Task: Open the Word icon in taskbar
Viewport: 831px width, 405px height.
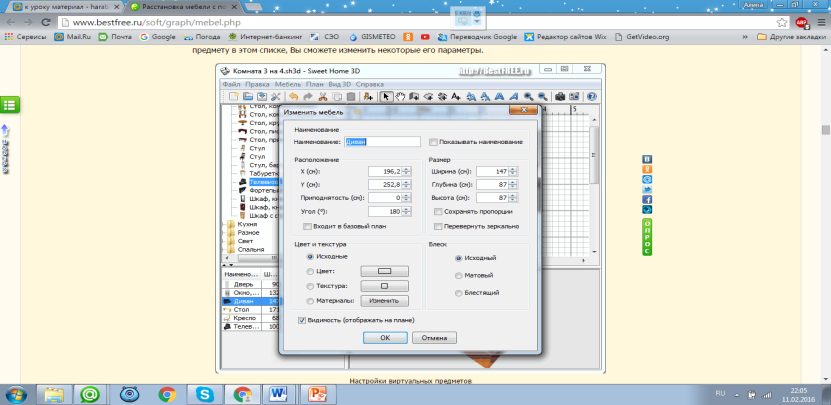Action: [278, 394]
